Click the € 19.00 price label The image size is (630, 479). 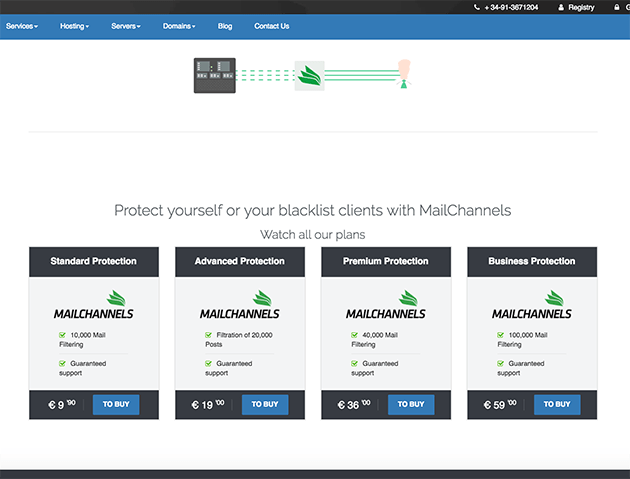tap(208, 404)
